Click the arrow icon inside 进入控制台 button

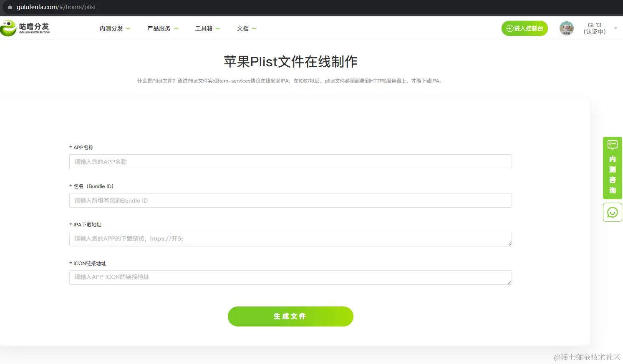click(x=509, y=28)
